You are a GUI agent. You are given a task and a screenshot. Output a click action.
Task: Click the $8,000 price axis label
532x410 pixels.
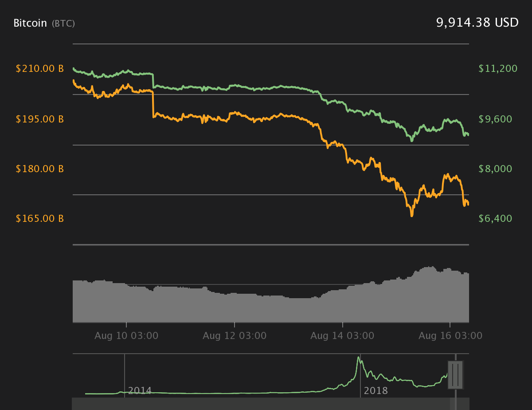(495, 169)
